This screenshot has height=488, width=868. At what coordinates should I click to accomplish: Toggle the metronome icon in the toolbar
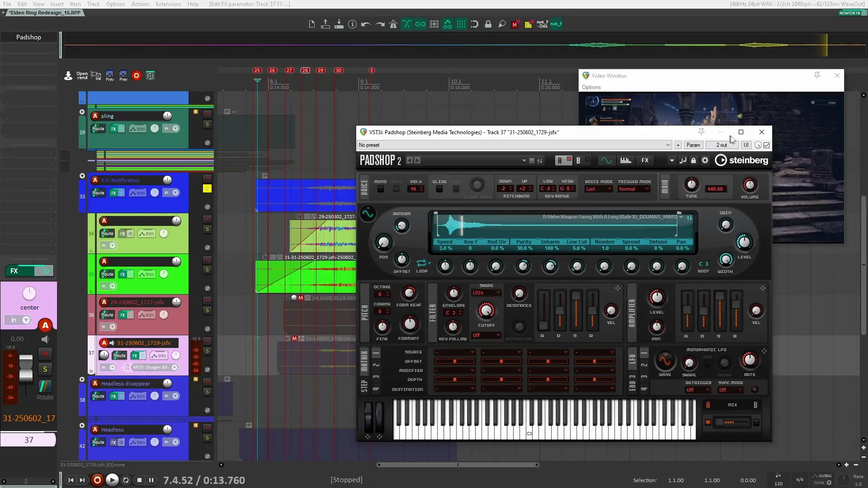[393, 24]
